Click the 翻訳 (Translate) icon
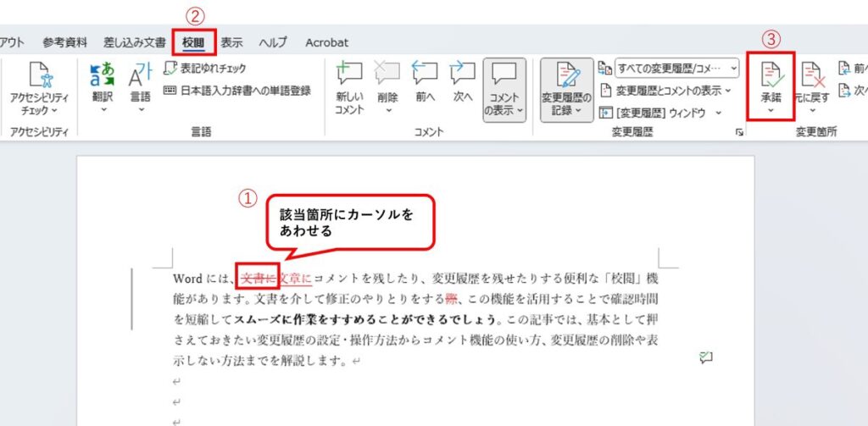Viewport: 868px width, 426px height. pyautogui.click(x=103, y=75)
